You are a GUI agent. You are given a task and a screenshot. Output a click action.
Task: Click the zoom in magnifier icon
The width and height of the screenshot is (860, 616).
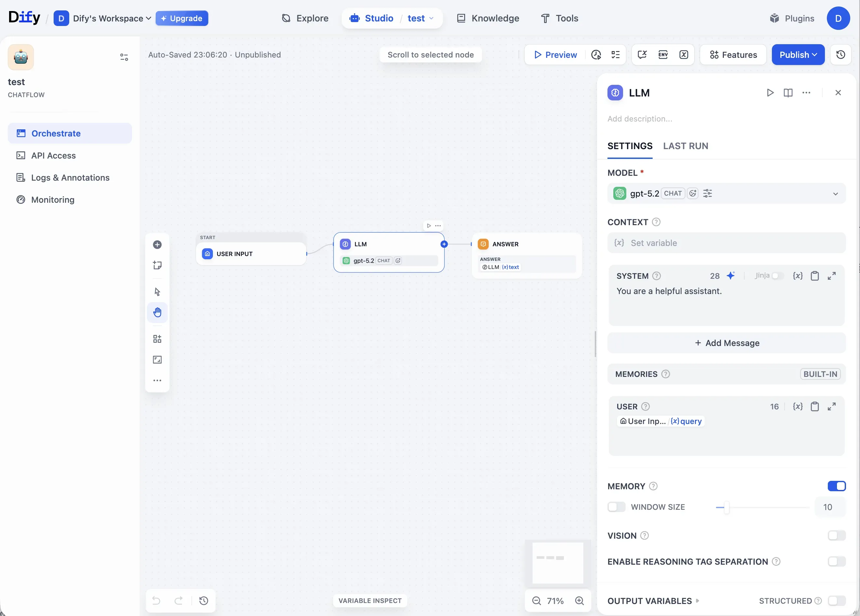click(x=580, y=600)
